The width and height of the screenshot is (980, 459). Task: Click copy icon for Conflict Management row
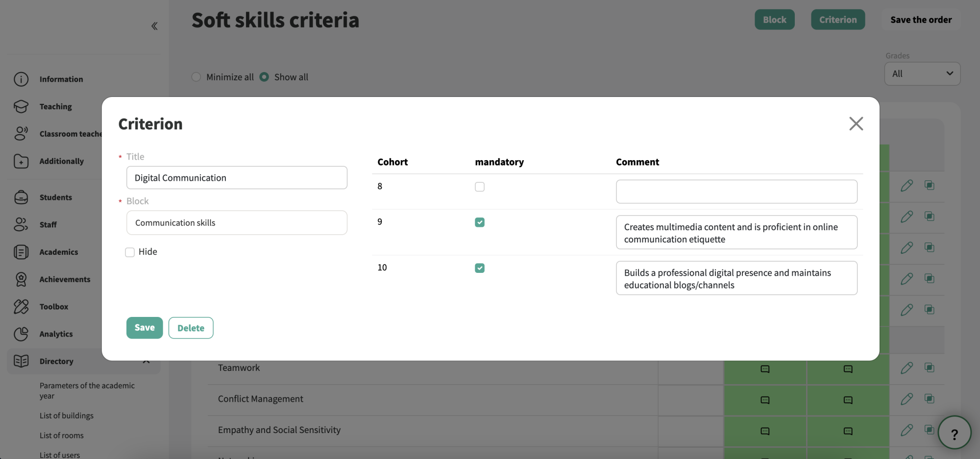click(x=929, y=399)
